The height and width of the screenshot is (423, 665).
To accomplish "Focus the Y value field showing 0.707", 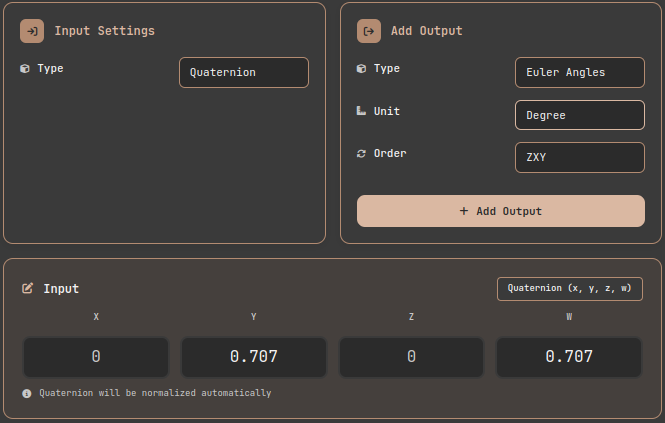I will tap(254, 357).
